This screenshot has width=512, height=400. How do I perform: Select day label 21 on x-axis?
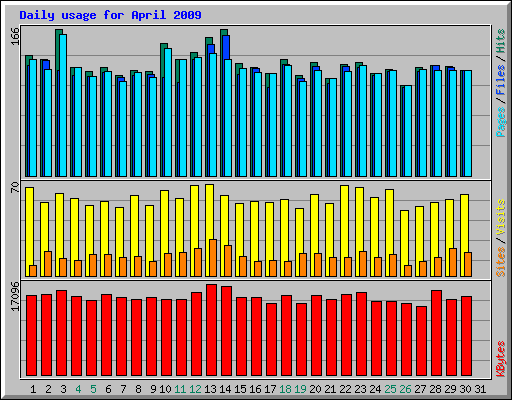click(330, 389)
